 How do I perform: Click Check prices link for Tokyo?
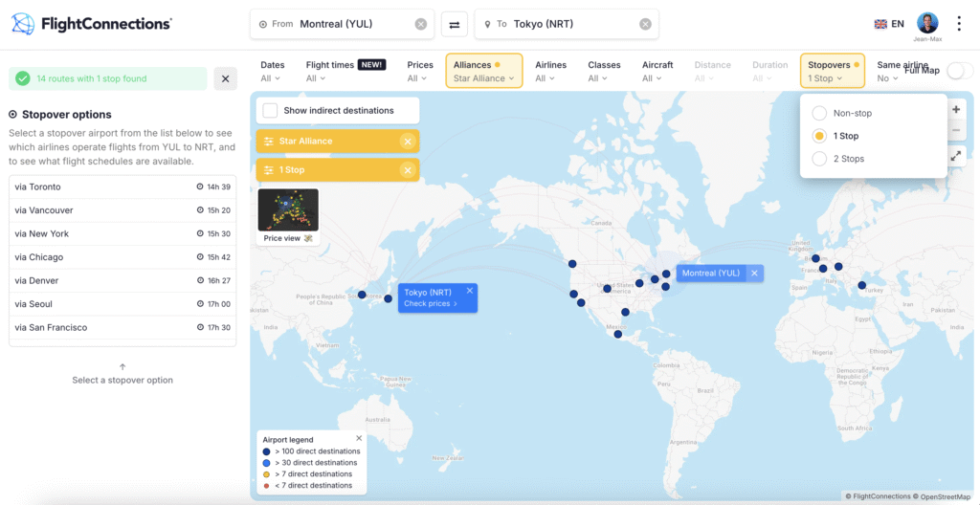tap(431, 304)
